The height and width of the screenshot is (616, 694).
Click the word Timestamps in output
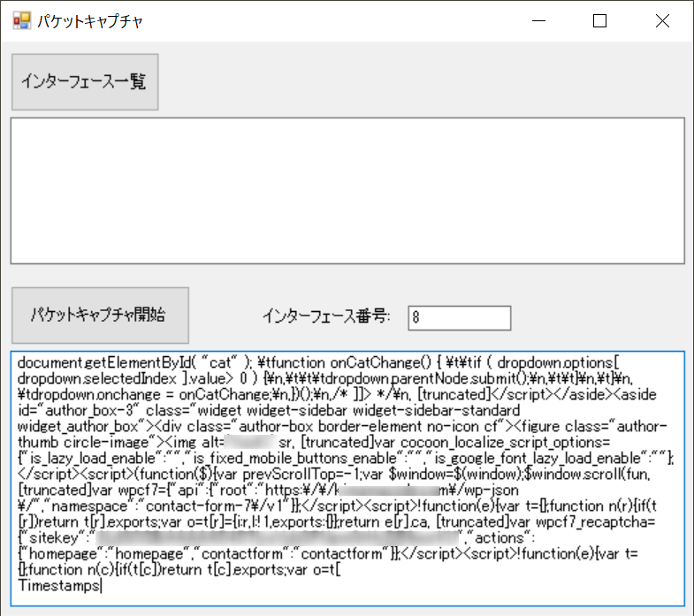point(59,585)
